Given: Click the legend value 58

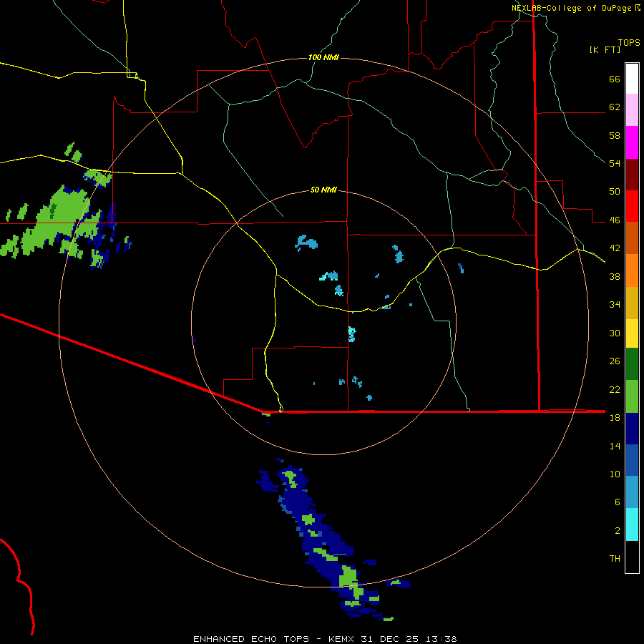Looking at the screenshot, I should tap(615, 135).
